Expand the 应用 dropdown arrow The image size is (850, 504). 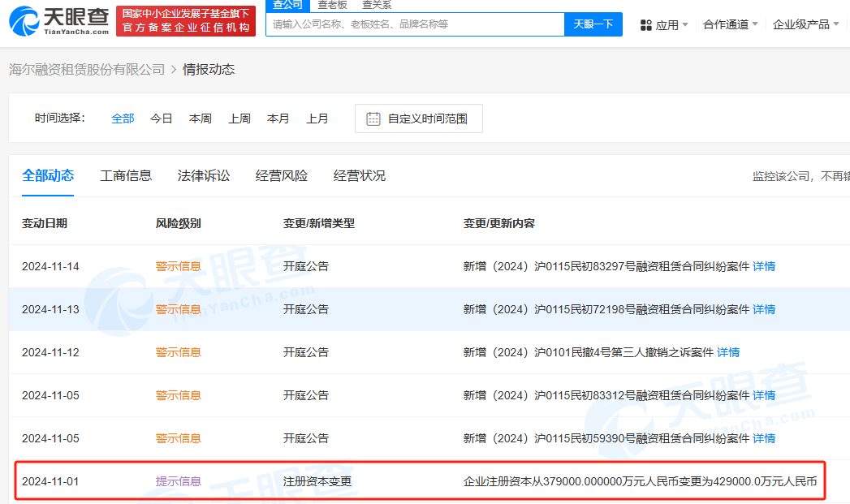685,25
